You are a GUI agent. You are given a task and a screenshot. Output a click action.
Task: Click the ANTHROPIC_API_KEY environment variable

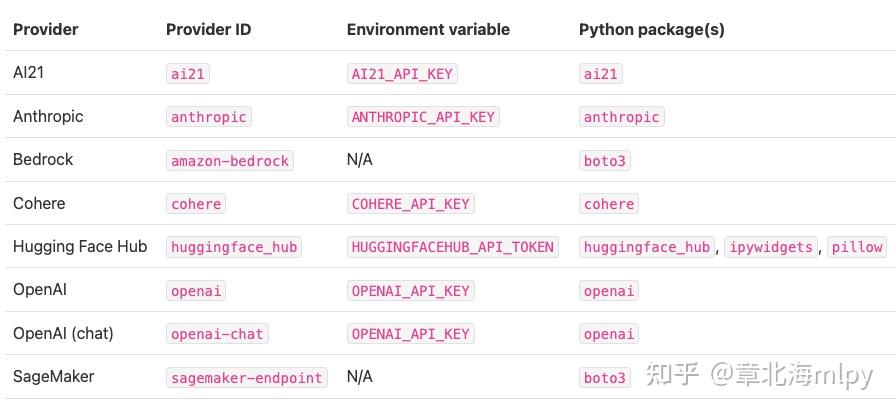pos(423,117)
